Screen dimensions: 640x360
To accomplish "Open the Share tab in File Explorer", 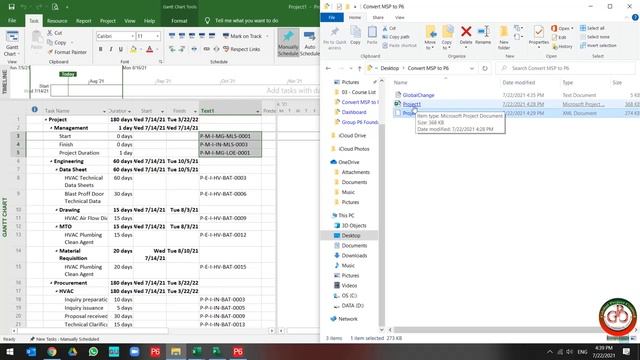I will (378, 18).
